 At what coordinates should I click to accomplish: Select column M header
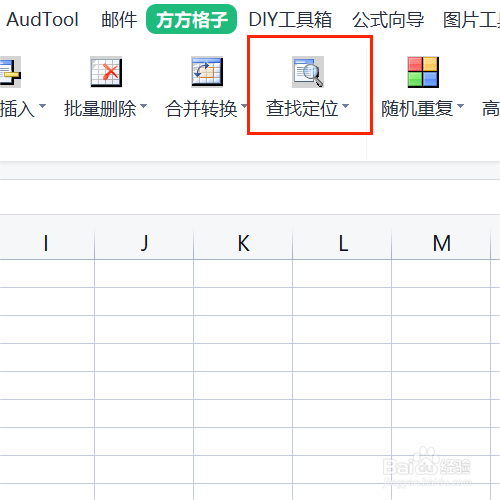point(441,243)
